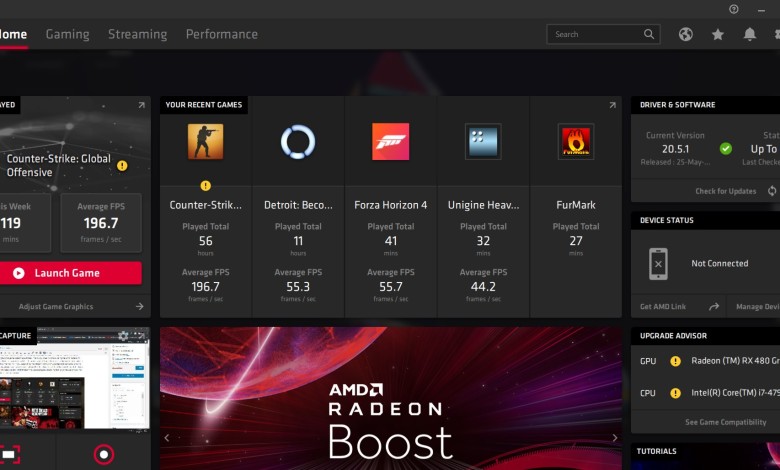780x470 pixels.
Task: Switch to the Gaming tab
Action: [x=68, y=34]
